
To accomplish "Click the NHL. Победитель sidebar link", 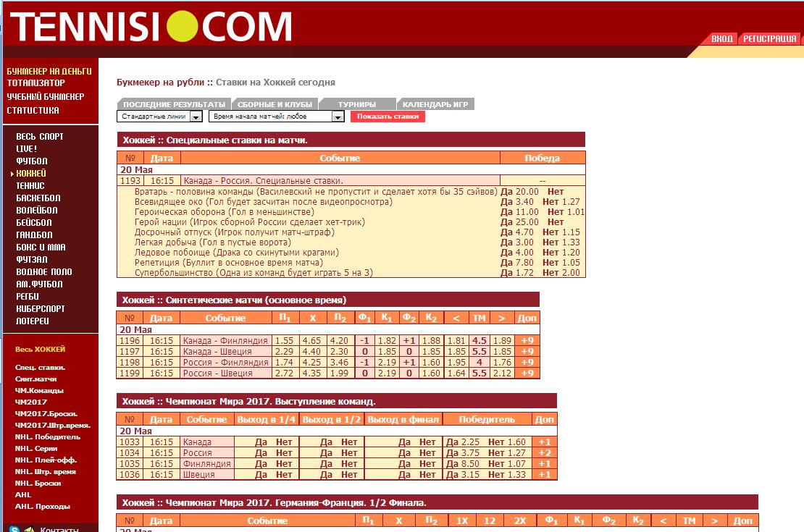I will (47, 436).
